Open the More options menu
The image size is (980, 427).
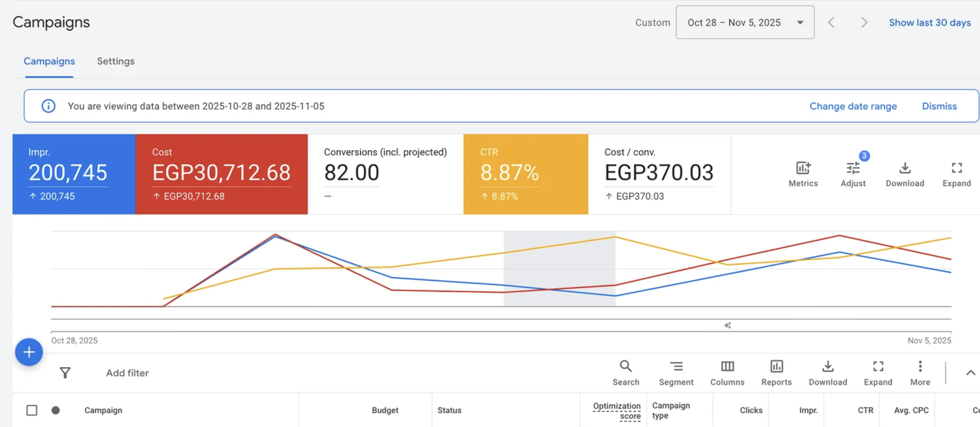(920, 373)
